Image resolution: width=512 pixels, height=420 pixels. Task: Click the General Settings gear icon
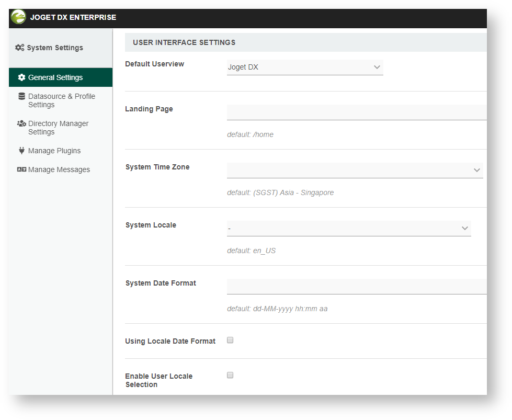click(21, 77)
